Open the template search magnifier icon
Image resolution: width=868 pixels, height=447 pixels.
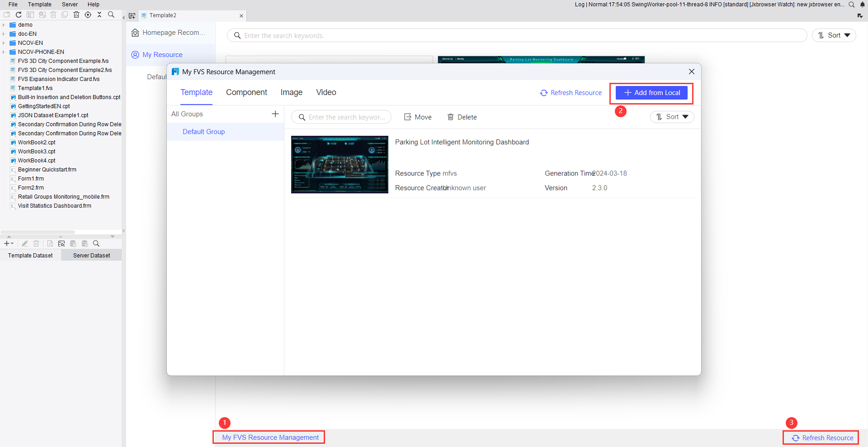click(111, 14)
